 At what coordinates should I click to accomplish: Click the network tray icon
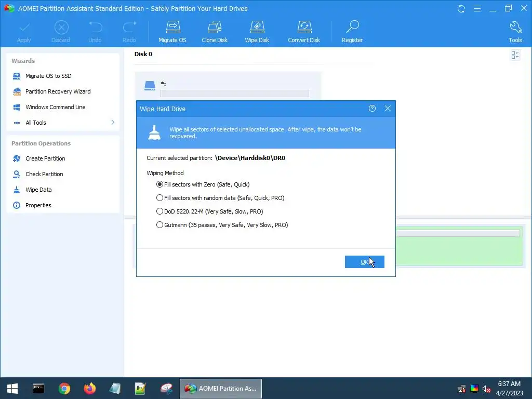click(462, 389)
